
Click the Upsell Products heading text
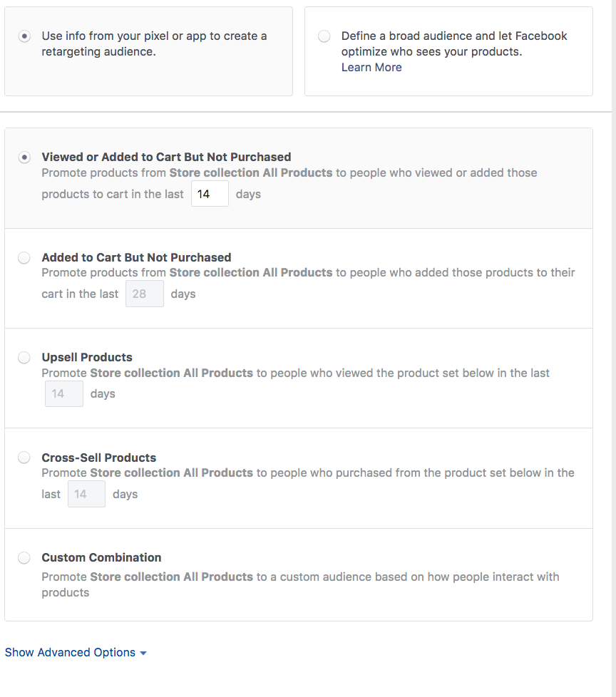[87, 357]
